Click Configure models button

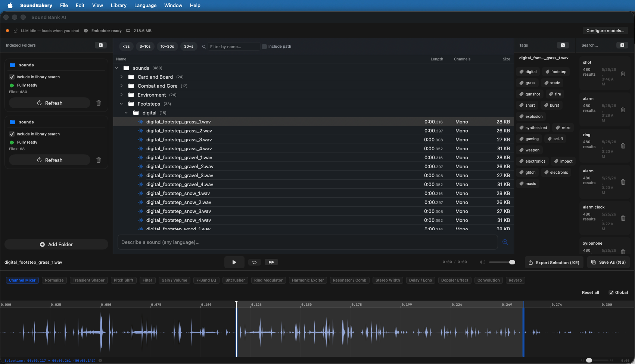pos(605,31)
